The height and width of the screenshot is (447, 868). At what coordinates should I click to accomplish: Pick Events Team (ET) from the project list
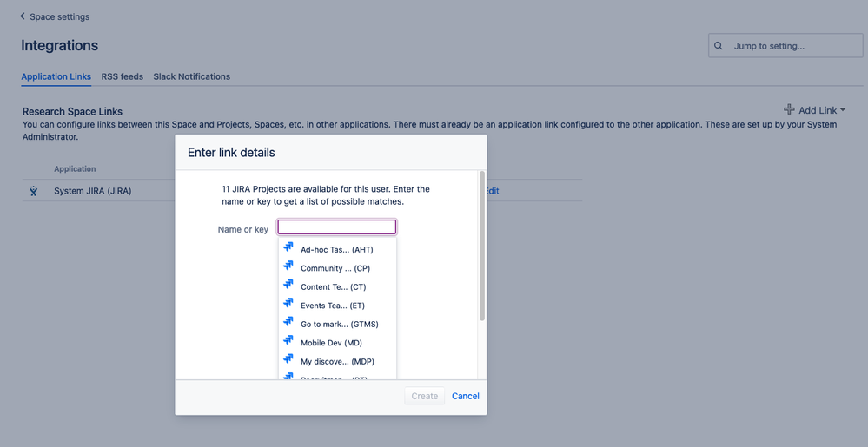(332, 306)
